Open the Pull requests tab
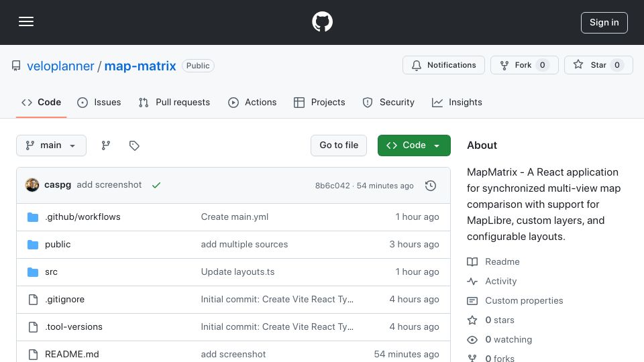Screen dimensions: 644x362 [174, 102]
